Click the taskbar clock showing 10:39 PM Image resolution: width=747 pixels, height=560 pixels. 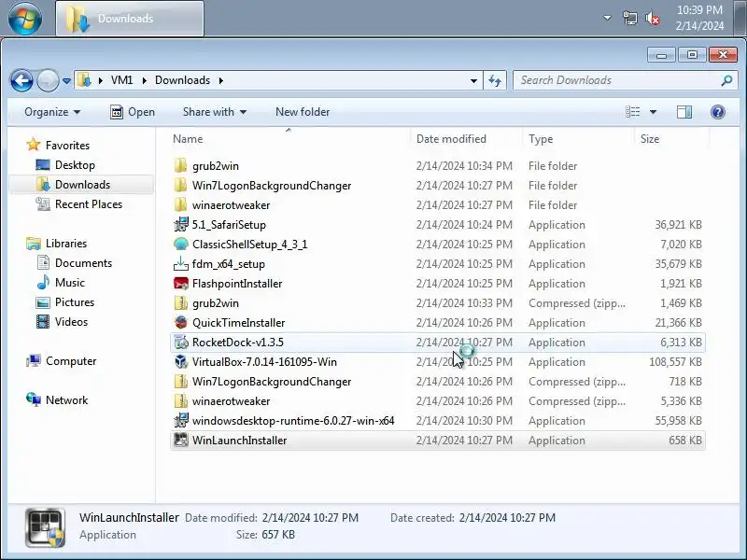point(699,18)
